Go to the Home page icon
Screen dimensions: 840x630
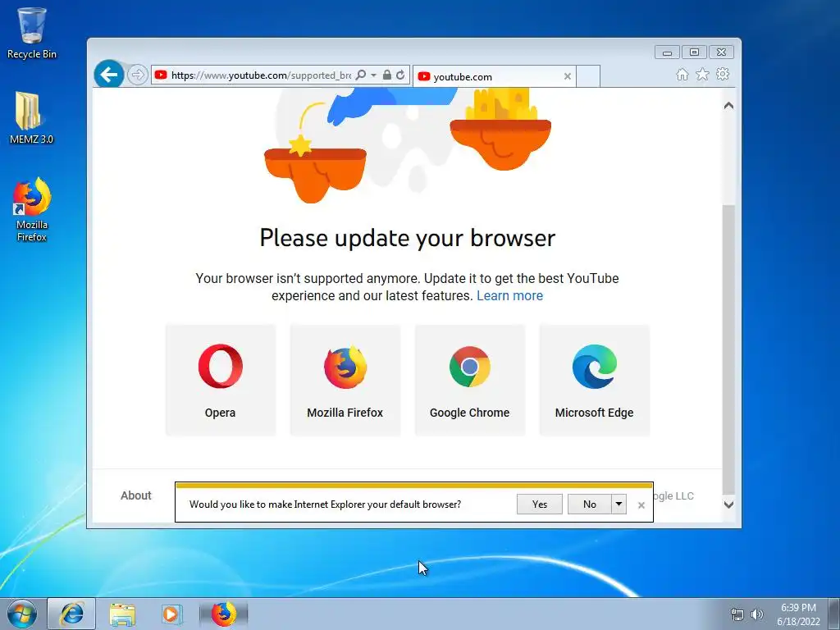click(682, 75)
